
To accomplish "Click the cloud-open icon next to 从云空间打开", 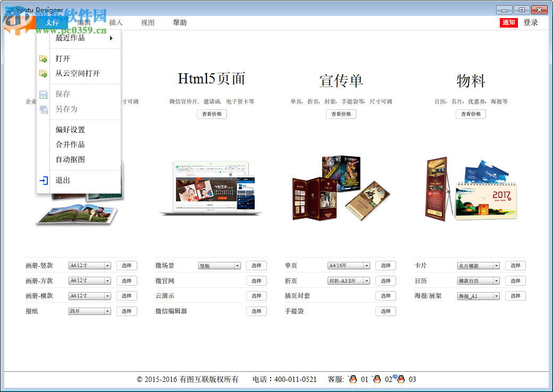I will 44,74.
